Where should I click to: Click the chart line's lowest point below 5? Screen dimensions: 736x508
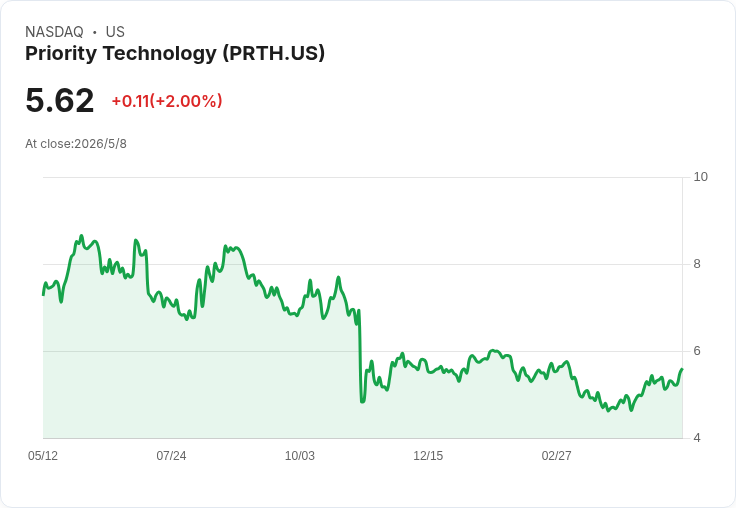tap(608, 411)
